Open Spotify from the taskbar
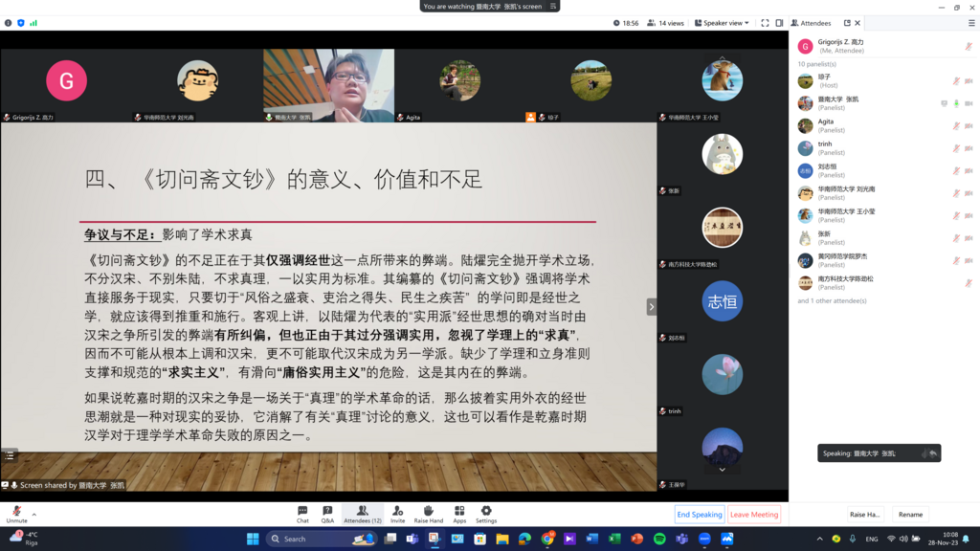Image resolution: width=980 pixels, height=551 pixels. [x=659, y=539]
